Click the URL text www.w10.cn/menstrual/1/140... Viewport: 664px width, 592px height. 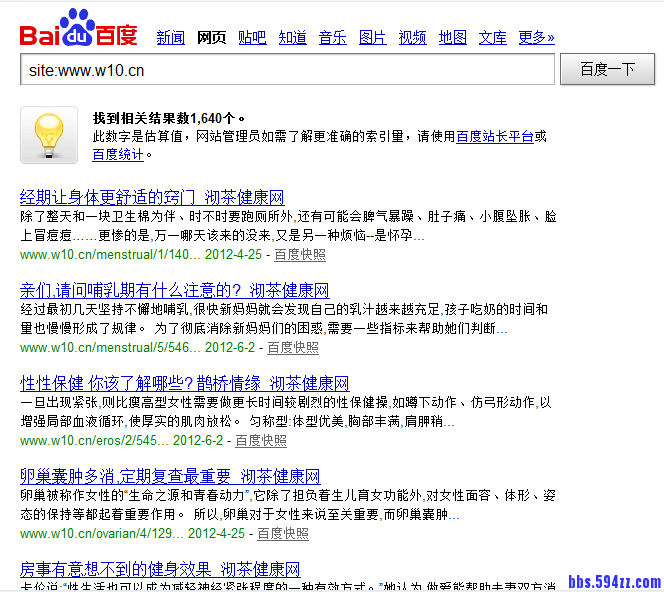coord(110,255)
